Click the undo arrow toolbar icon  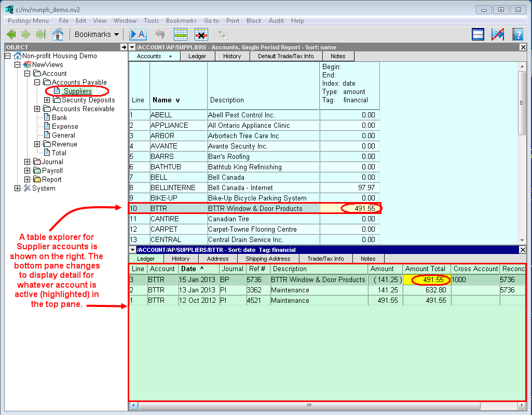tap(160, 34)
